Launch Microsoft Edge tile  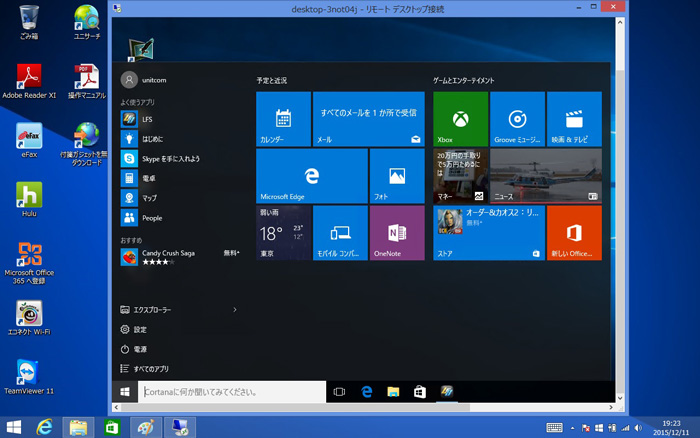(x=312, y=176)
